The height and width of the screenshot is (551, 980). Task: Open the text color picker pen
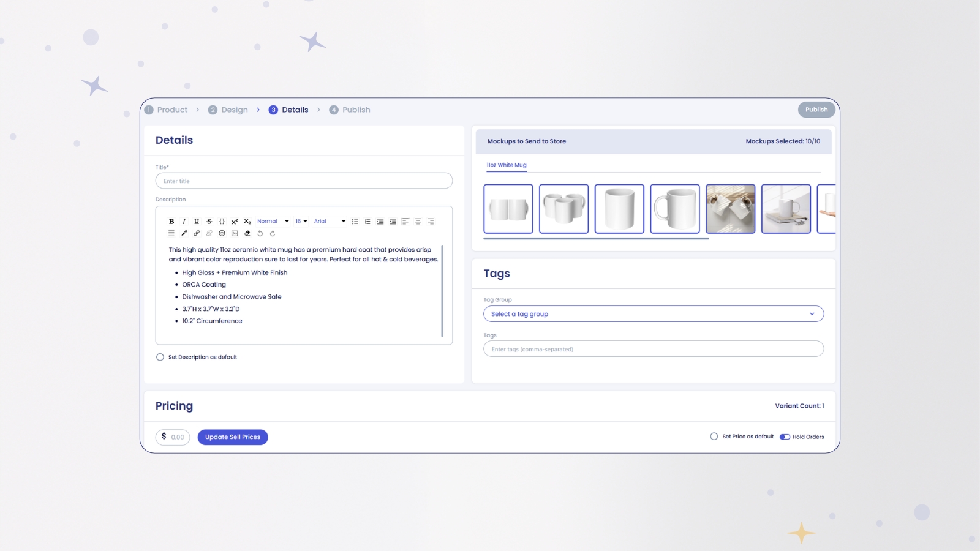click(184, 233)
